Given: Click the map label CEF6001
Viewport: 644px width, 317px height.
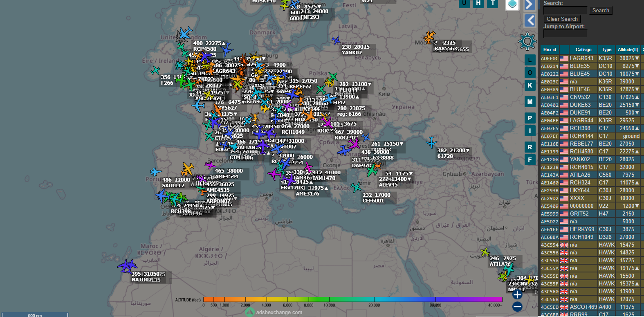Looking at the screenshot, I should (x=373, y=201).
